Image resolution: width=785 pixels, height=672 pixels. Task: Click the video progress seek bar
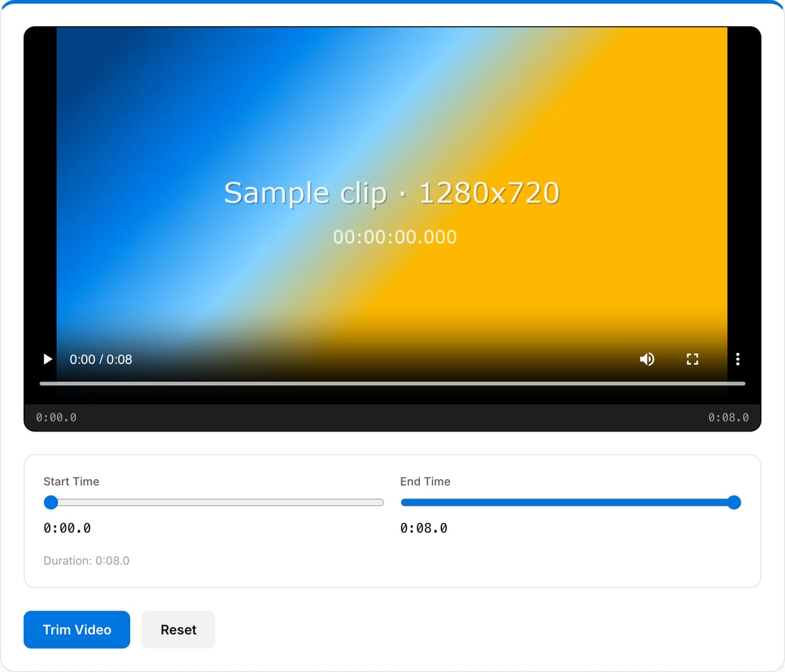point(392,384)
